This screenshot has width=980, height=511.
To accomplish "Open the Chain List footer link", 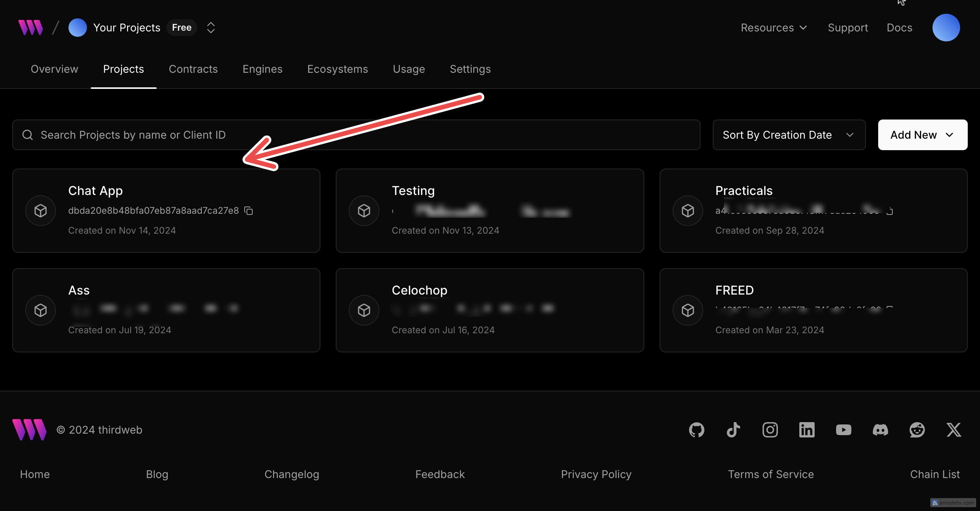I will (x=935, y=474).
